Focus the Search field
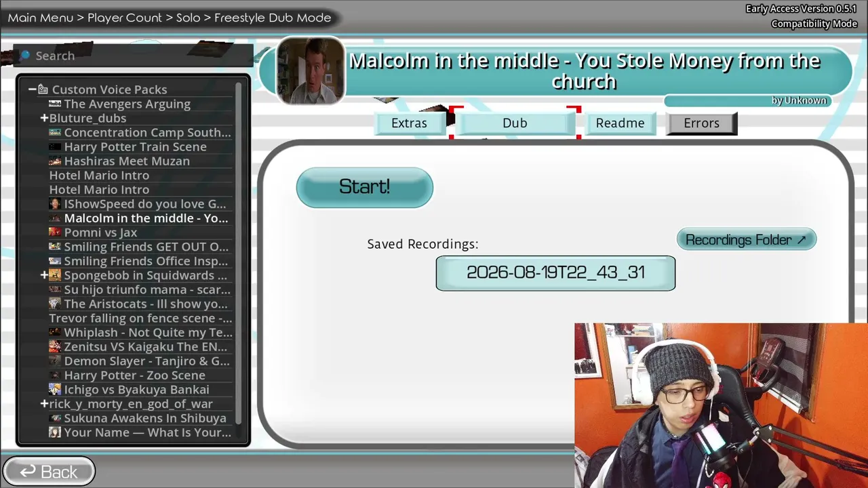Image resolution: width=868 pixels, height=488 pixels. (134, 56)
